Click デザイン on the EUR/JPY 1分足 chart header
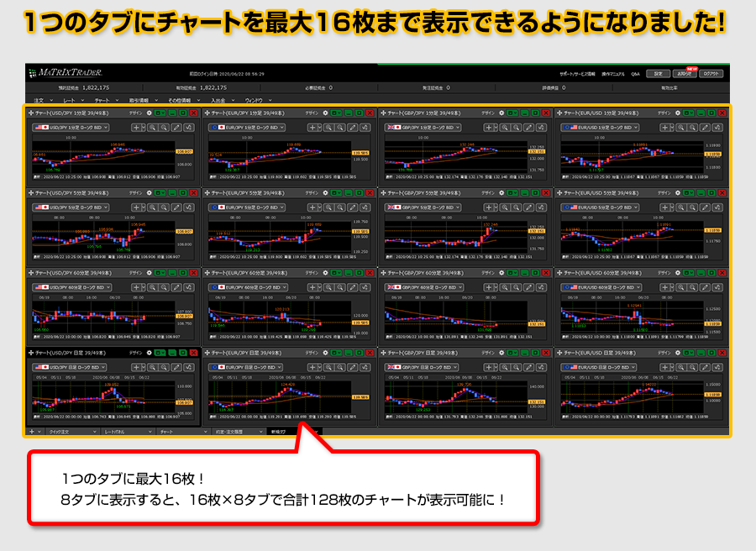The height and width of the screenshot is (551, 756). [312, 113]
